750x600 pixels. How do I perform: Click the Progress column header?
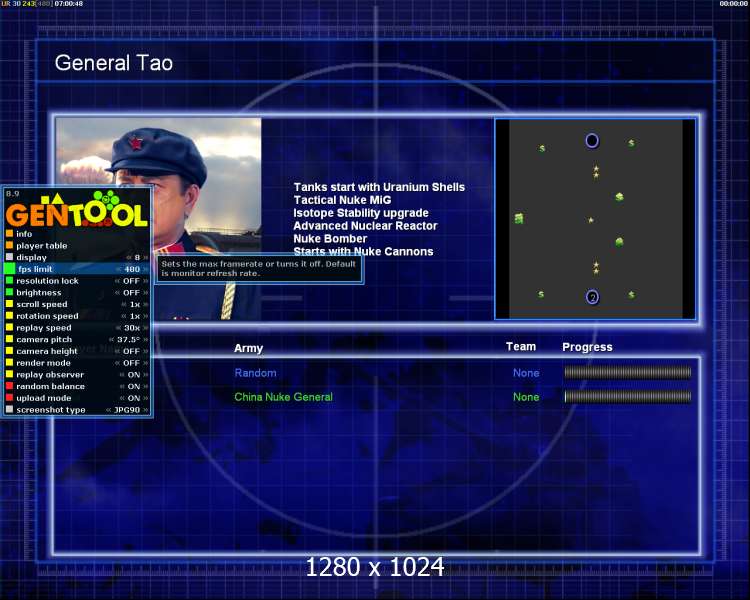587,347
